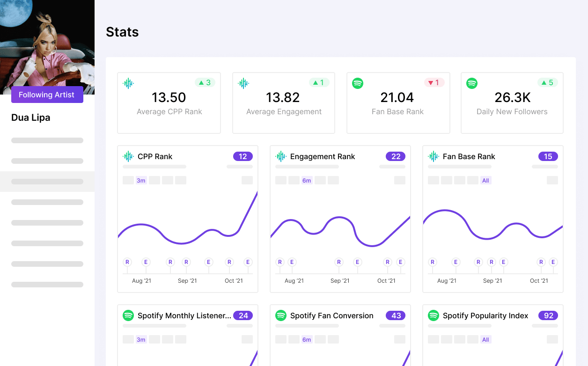This screenshot has height=366, width=588.
Task: Click the waveform icon beside CPP Rank chart title
Action: [x=128, y=156]
